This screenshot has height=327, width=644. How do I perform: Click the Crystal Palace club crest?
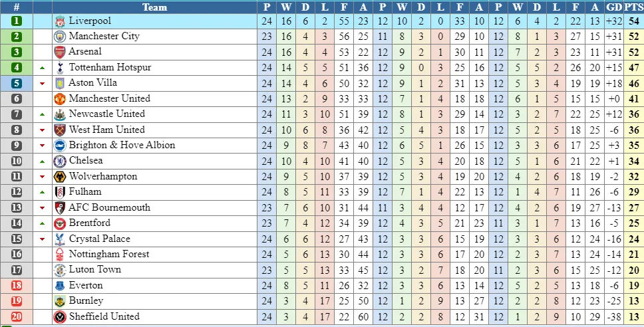pyautogui.click(x=60, y=239)
